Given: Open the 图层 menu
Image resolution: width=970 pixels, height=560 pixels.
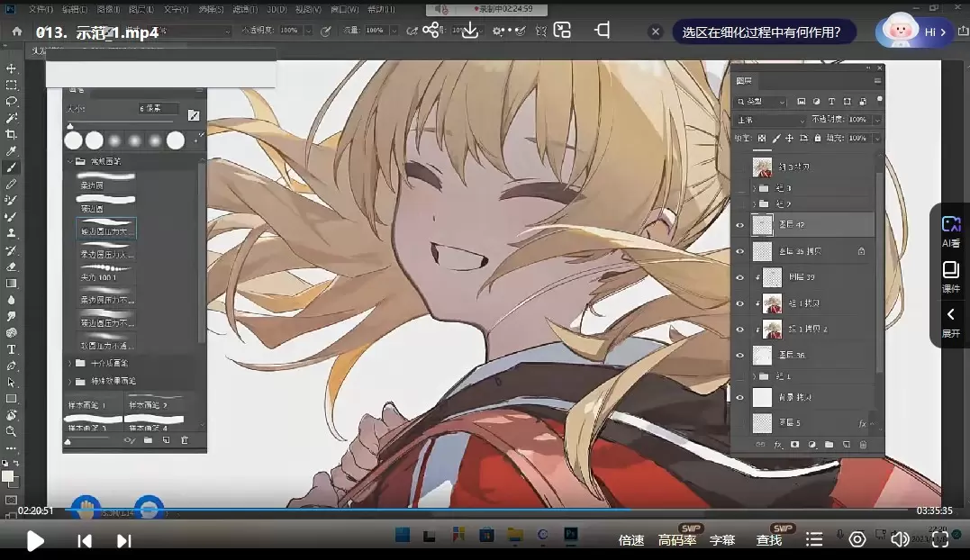Looking at the screenshot, I should point(141,9).
